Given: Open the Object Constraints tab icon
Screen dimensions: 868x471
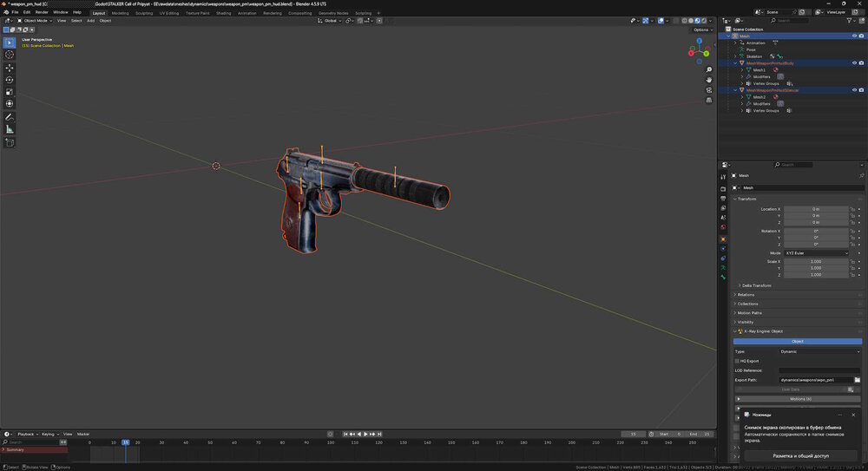Looking at the screenshot, I should 723,258.
